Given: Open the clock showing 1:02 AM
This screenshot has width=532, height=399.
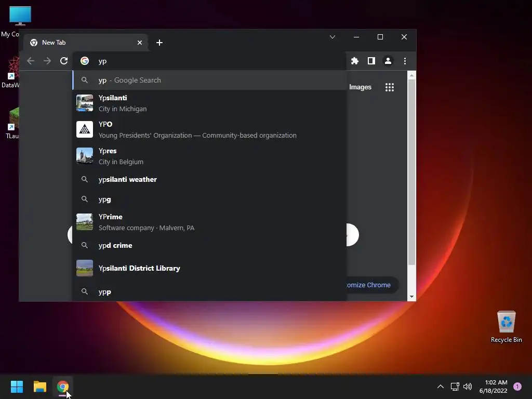Looking at the screenshot, I should [493, 387].
